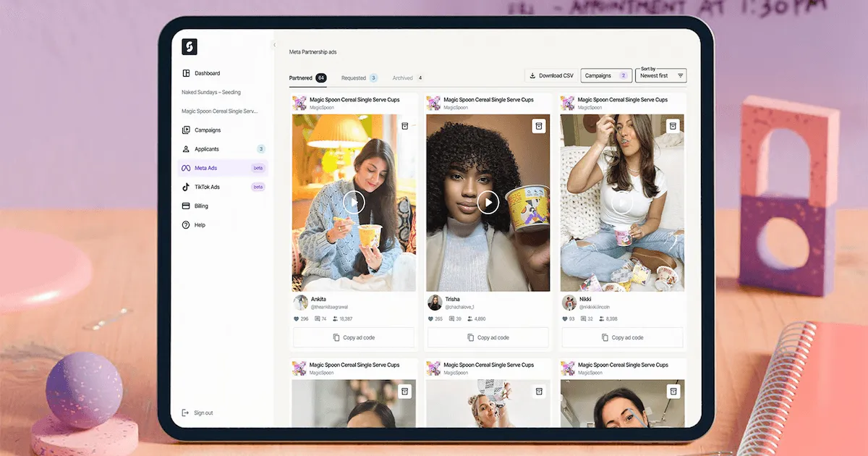Click Trisha's comments icon (39)

point(451,318)
